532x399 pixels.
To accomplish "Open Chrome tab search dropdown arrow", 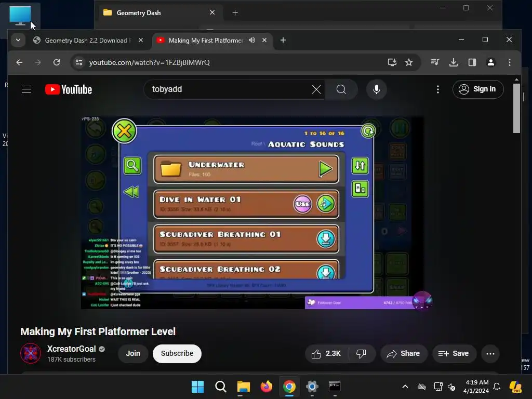I will [x=18, y=40].
